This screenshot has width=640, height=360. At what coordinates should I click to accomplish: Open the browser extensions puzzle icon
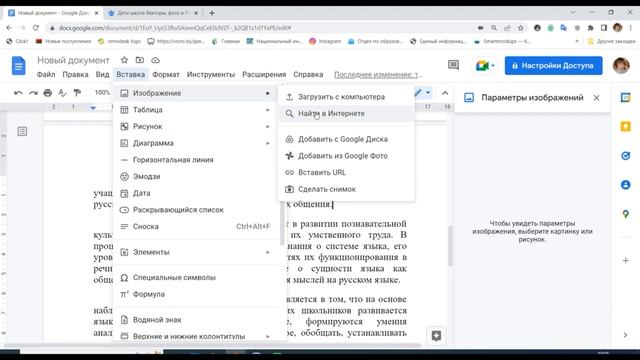point(590,28)
